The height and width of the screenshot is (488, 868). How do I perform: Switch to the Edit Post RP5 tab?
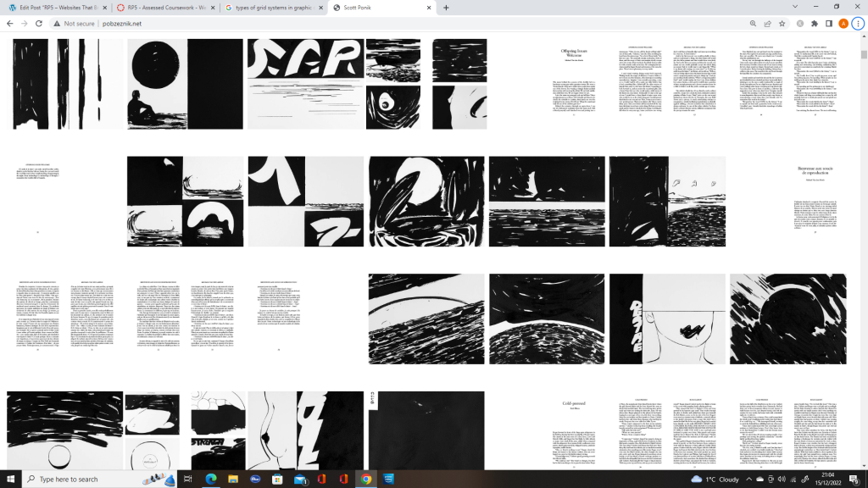coord(55,8)
